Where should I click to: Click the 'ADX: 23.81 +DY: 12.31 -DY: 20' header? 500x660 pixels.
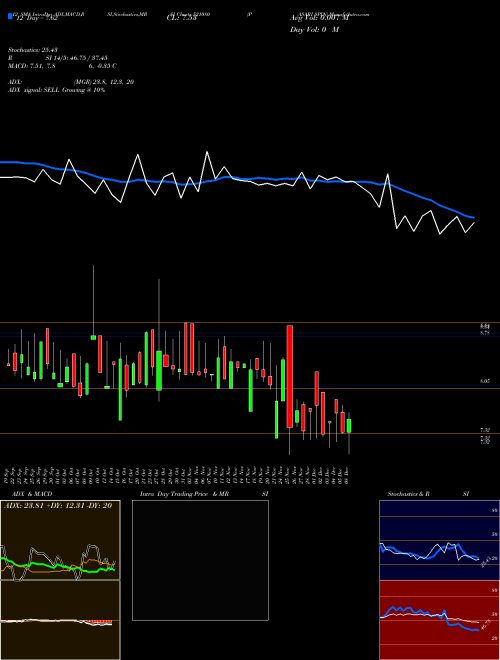(x=58, y=506)
